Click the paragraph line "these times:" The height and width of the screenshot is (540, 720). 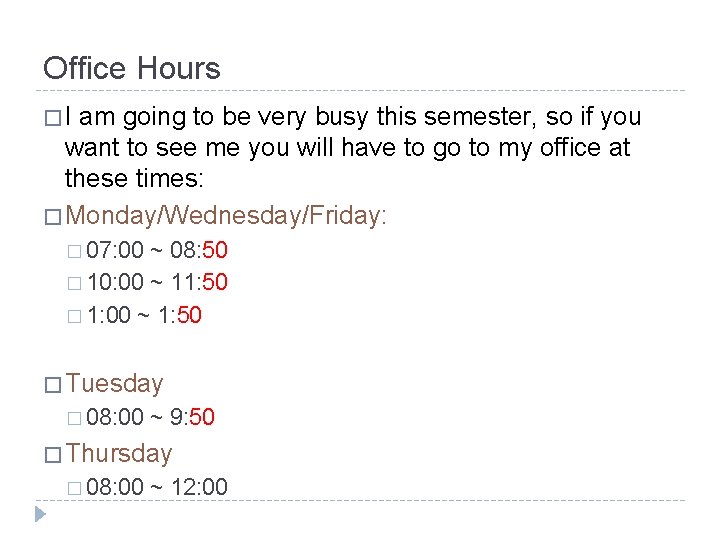132,179
